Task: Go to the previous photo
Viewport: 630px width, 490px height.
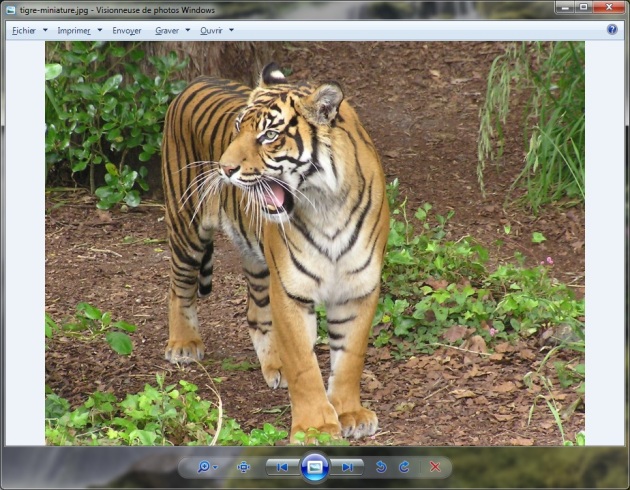Action: coord(282,467)
